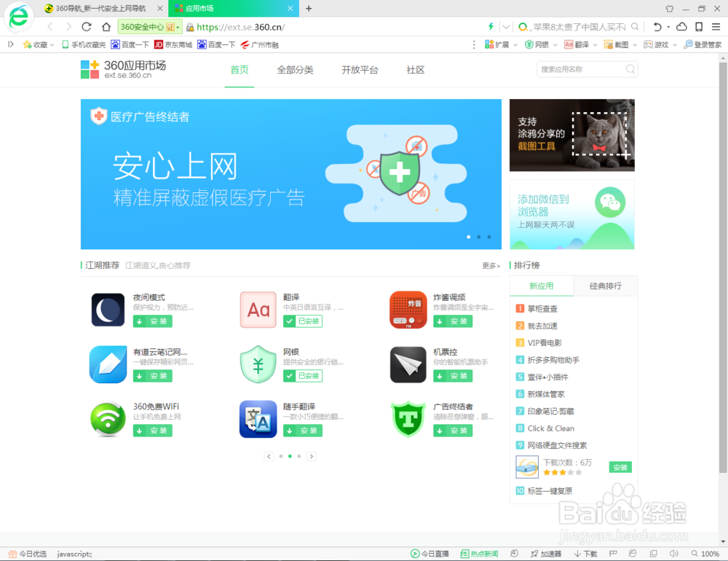Screen dimensions: 728x561
Task: Expand the 360安全中心 certificate dropdown
Action: [178, 28]
